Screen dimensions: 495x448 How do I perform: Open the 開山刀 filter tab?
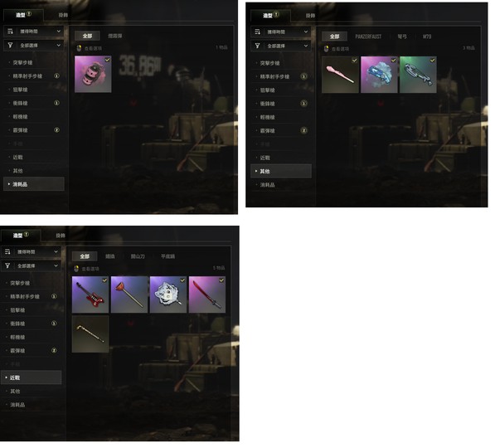point(138,256)
